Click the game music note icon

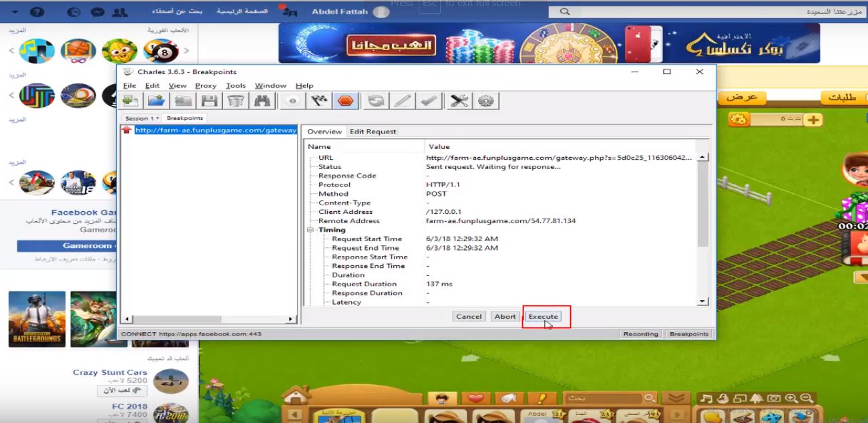pos(706,398)
